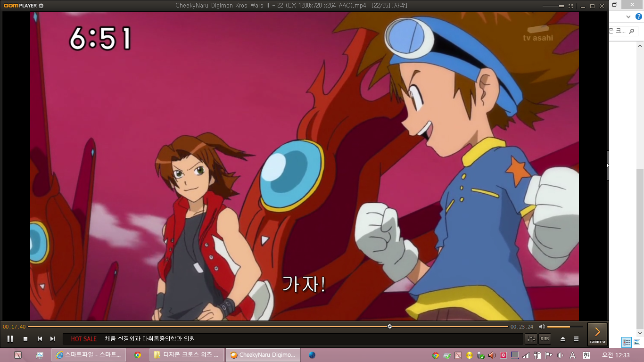Open Chrome from the taskbar
Image resolution: width=644 pixels, height=362 pixels.
click(x=138, y=355)
